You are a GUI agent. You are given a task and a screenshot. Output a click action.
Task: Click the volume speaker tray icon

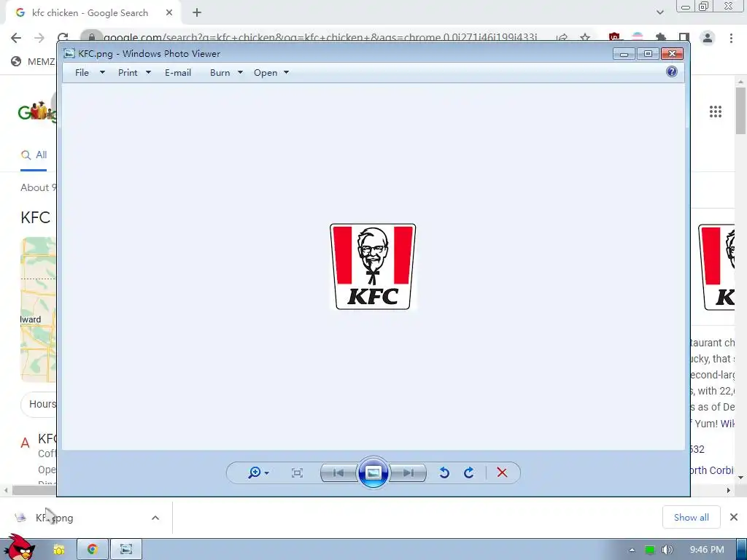coord(667,550)
